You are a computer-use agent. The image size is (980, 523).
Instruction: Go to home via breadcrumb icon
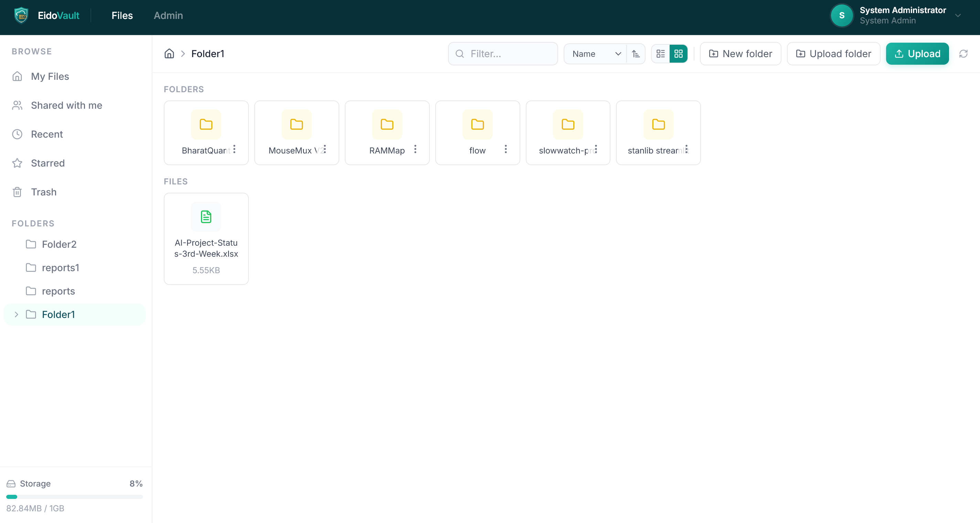coord(169,54)
